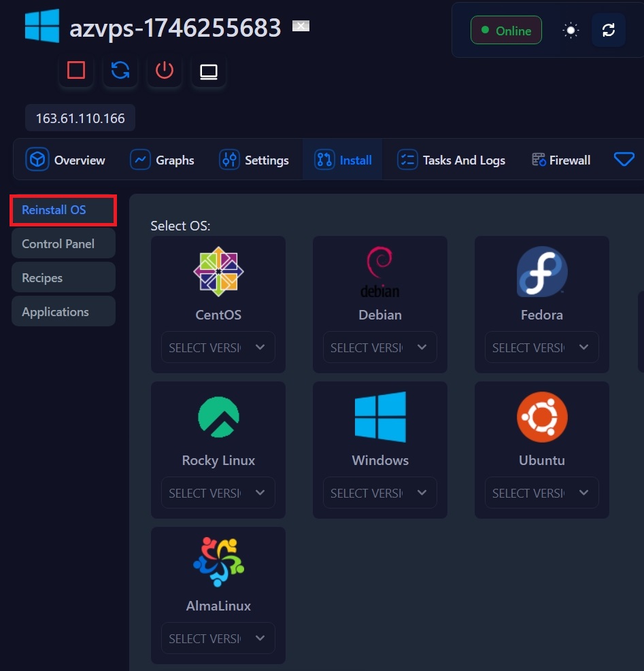The width and height of the screenshot is (644, 671).
Task: Select the Ubuntu logo
Action: coord(541,417)
